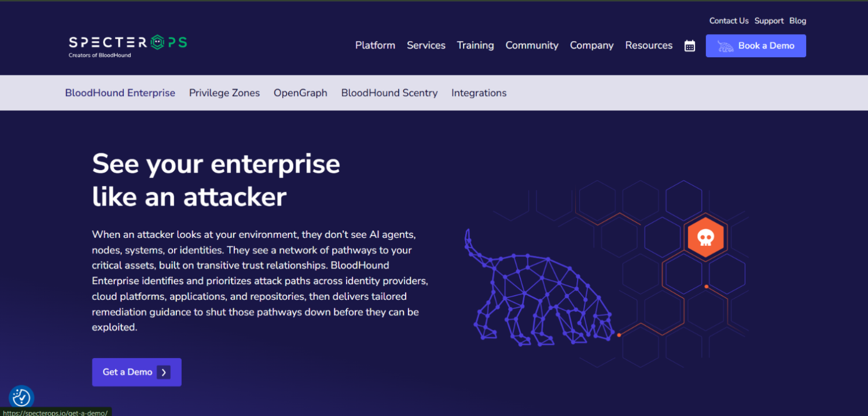
Task: Click the "Creators of BloodHound" tagline
Action: (x=100, y=56)
